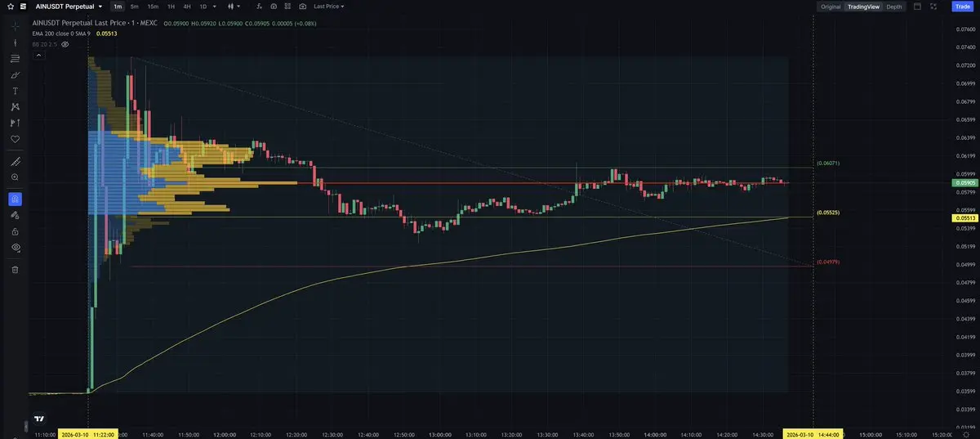Select the brush drawing tool

pos(15,75)
